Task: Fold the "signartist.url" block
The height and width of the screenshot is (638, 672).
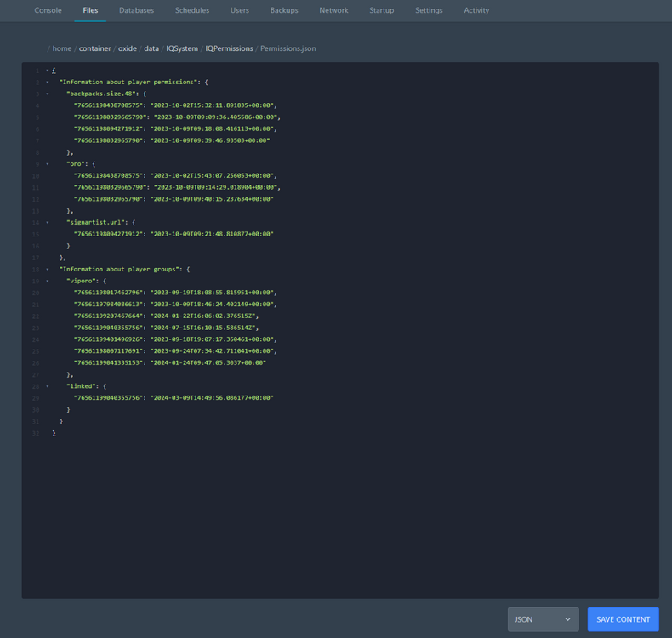Action: coord(48,223)
